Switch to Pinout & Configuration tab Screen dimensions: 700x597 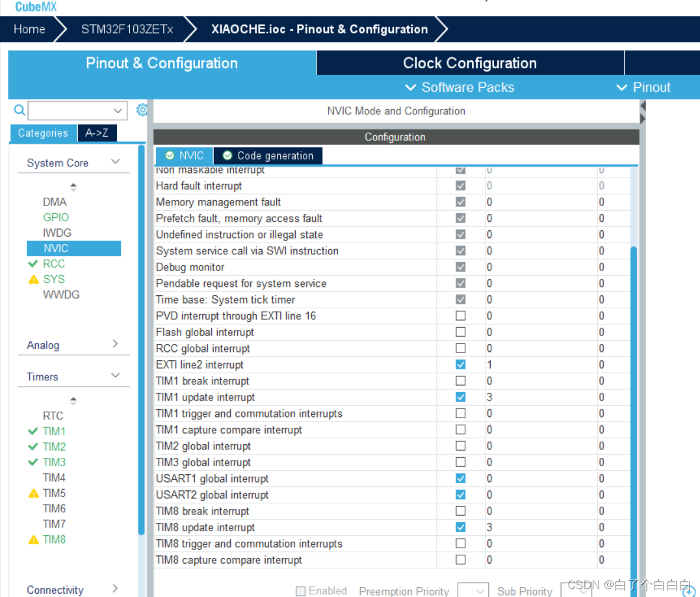(x=162, y=63)
